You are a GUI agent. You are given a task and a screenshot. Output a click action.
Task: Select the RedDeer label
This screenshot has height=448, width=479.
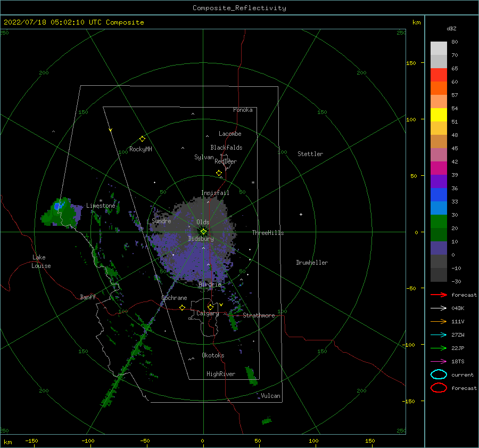[x=226, y=161]
